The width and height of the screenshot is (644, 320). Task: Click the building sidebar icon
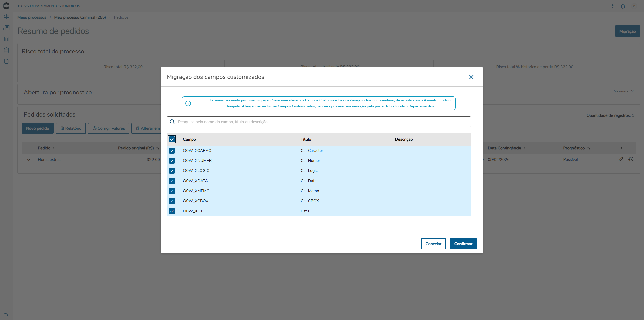coord(6,50)
